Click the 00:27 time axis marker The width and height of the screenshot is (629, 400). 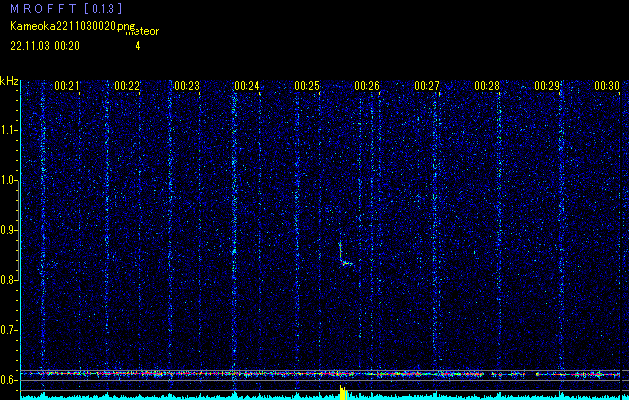427,85
